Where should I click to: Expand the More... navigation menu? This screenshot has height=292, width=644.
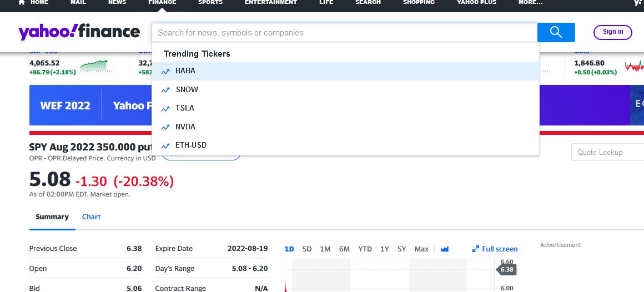click(x=530, y=2)
